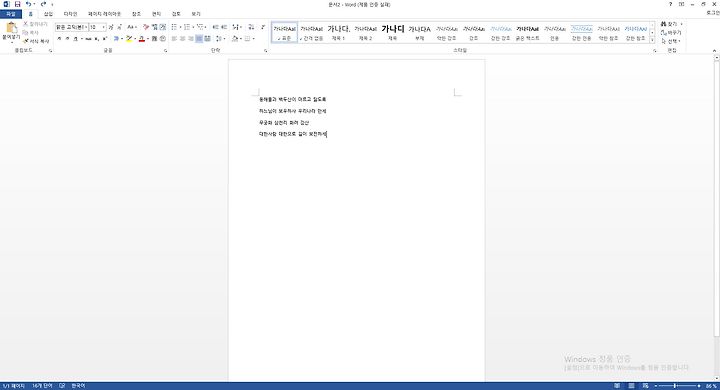Select Align Left
Viewport: 720px width, 390px height.
coord(174,39)
